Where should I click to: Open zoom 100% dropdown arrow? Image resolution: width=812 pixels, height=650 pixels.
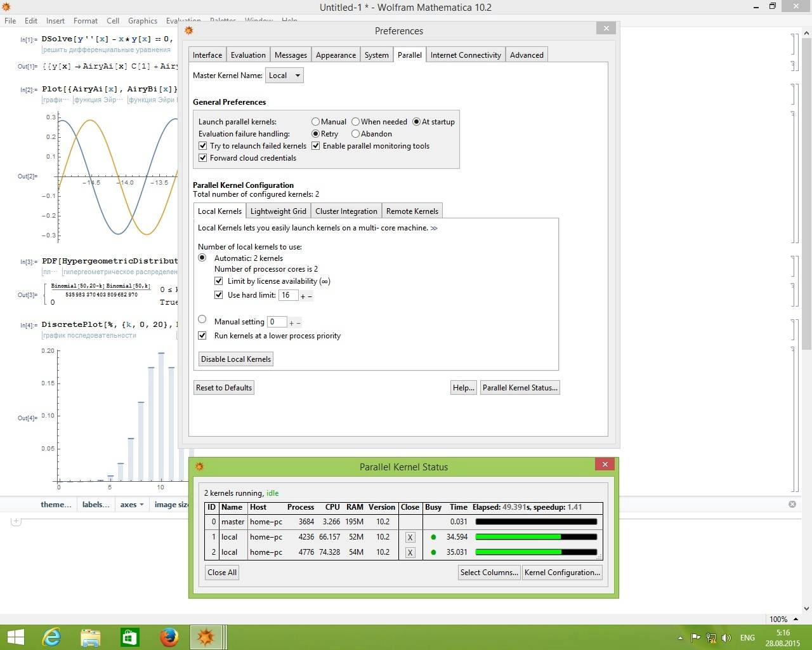click(x=796, y=619)
